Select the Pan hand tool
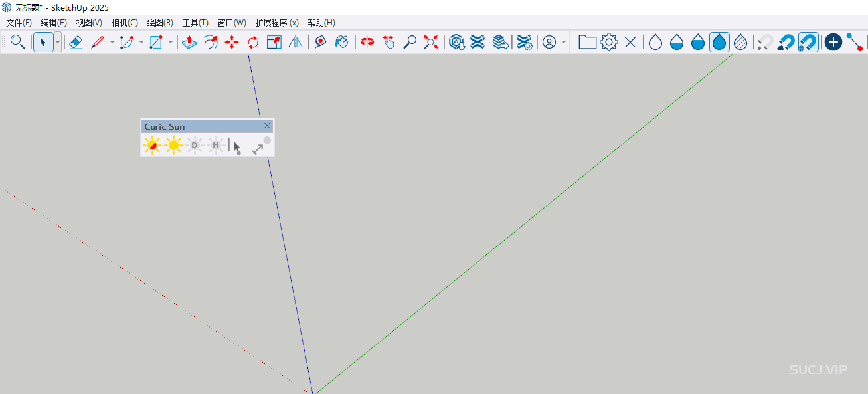The image size is (868, 394). (x=389, y=42)
